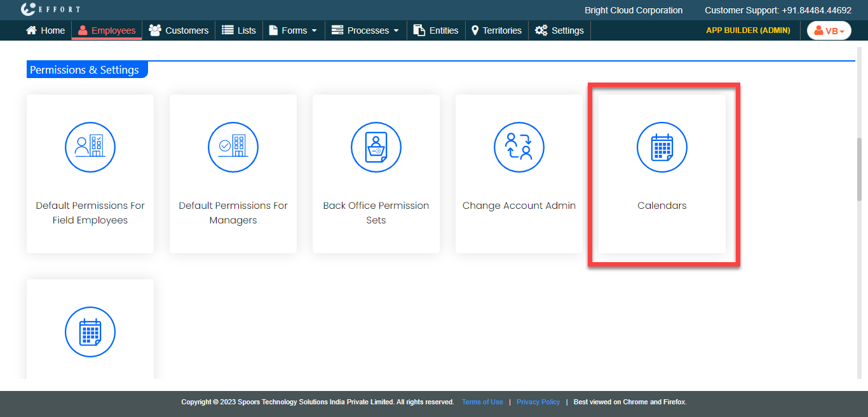Select the Back Office Permission Sets icon

[x=376, y=147]
